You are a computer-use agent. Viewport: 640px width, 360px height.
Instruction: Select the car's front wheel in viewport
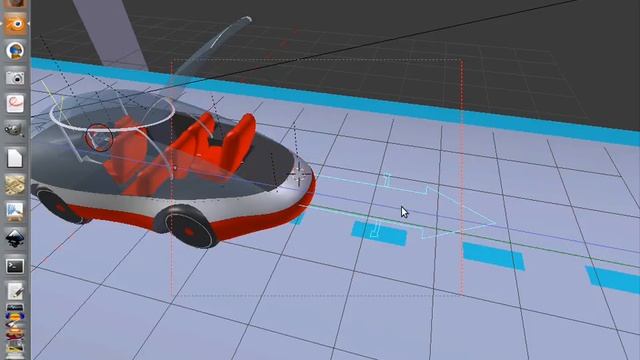pos(190,227)
